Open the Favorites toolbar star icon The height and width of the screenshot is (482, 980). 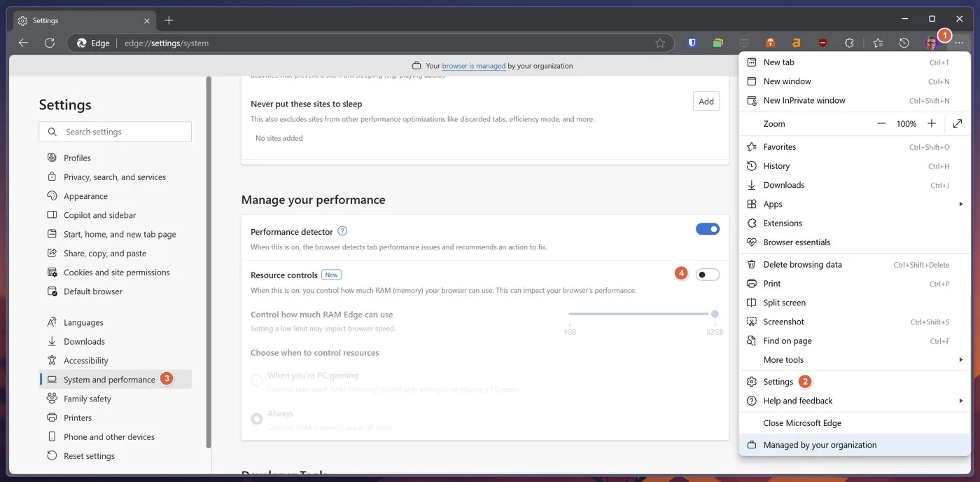tap(878, 43)
